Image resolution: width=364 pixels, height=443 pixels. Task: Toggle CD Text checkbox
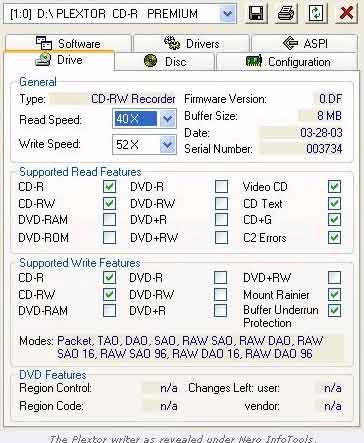pos(334,203)
